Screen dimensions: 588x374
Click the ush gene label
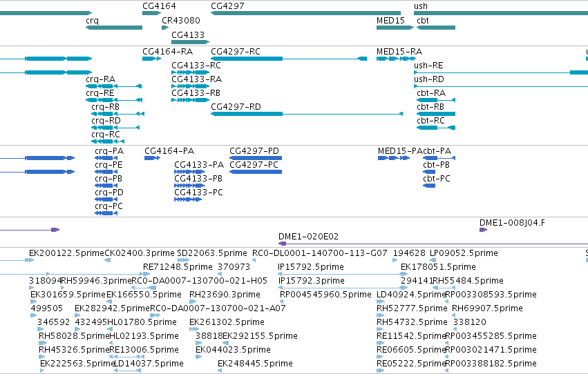click(420, 6)
